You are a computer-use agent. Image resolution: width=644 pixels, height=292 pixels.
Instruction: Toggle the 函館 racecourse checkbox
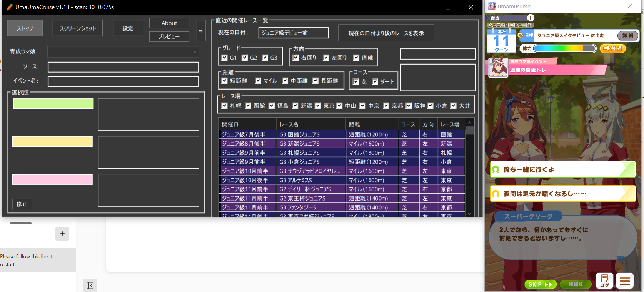[x=249, y=106]
